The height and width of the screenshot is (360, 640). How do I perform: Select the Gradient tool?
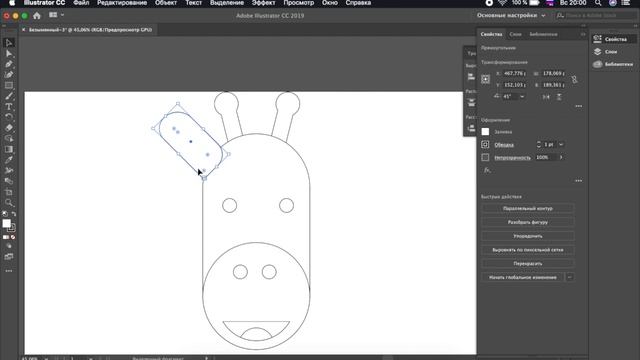[9, 149]
